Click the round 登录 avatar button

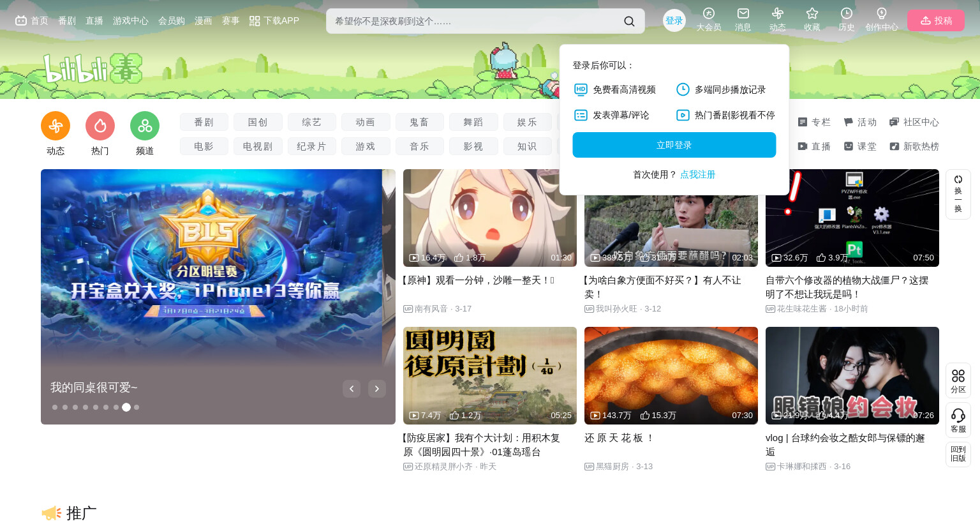click(674, 20)
